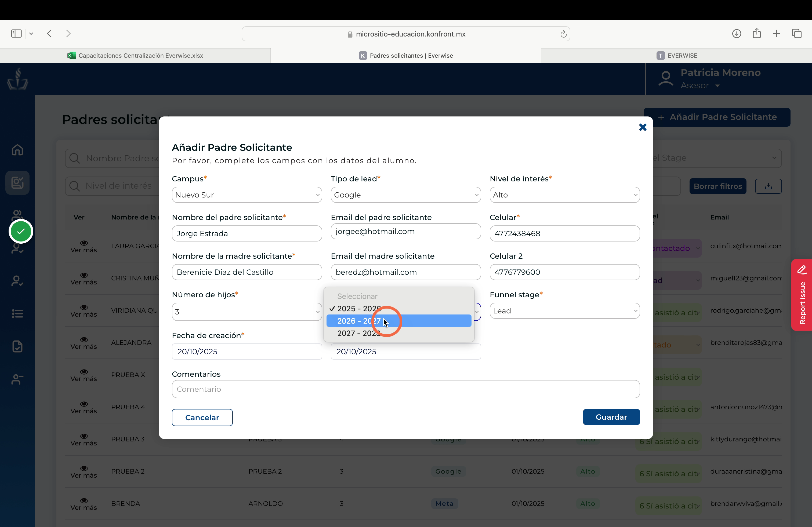Click the Celular input field

tap(565, 233)
